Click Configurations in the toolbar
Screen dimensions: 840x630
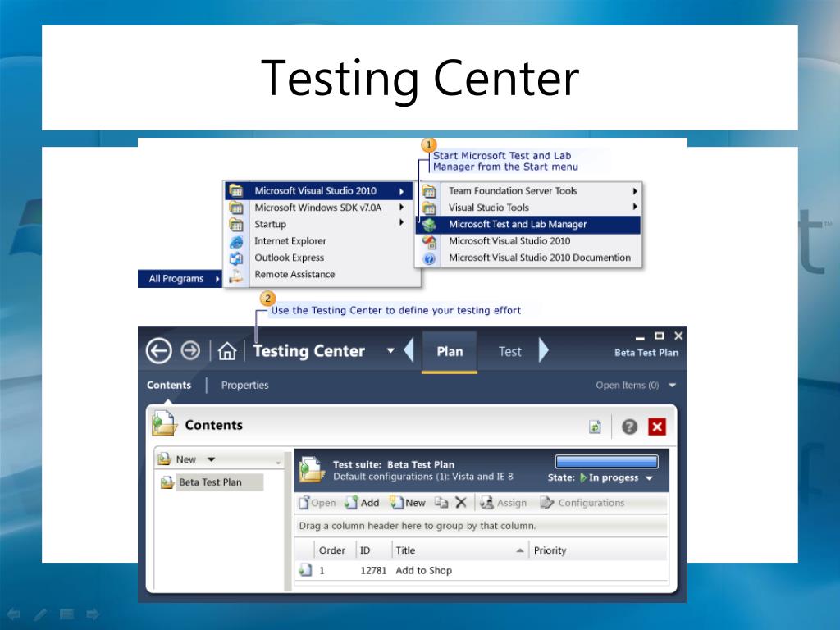(x=582, y=503)
